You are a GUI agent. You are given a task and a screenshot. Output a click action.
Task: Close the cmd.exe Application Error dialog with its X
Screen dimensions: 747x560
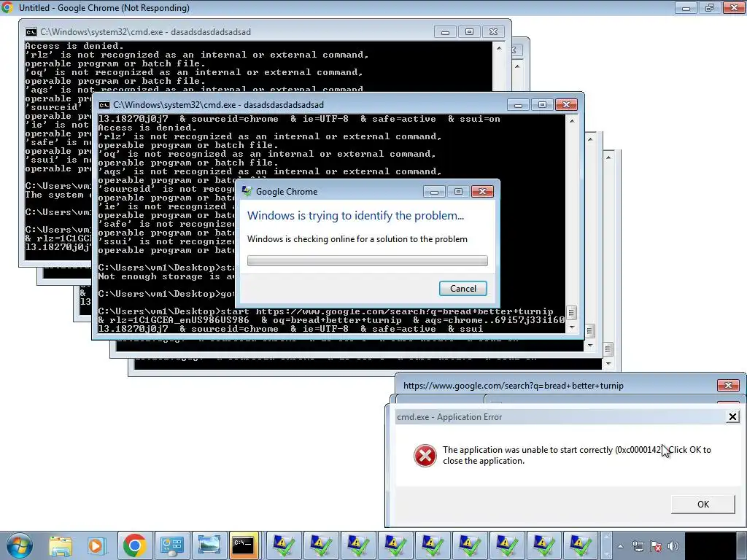click(x=732, y=416)
